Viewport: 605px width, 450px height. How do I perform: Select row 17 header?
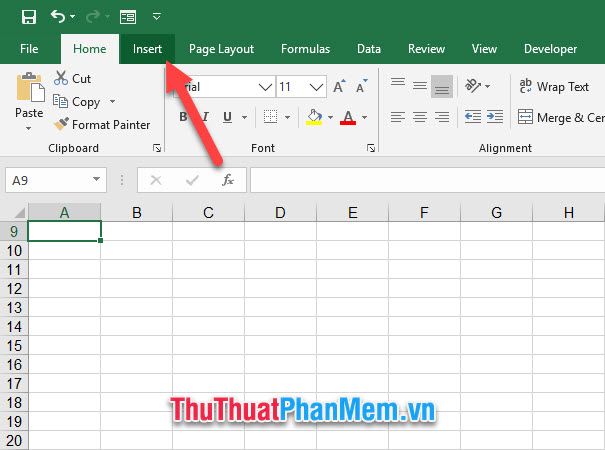coord(14,384)
